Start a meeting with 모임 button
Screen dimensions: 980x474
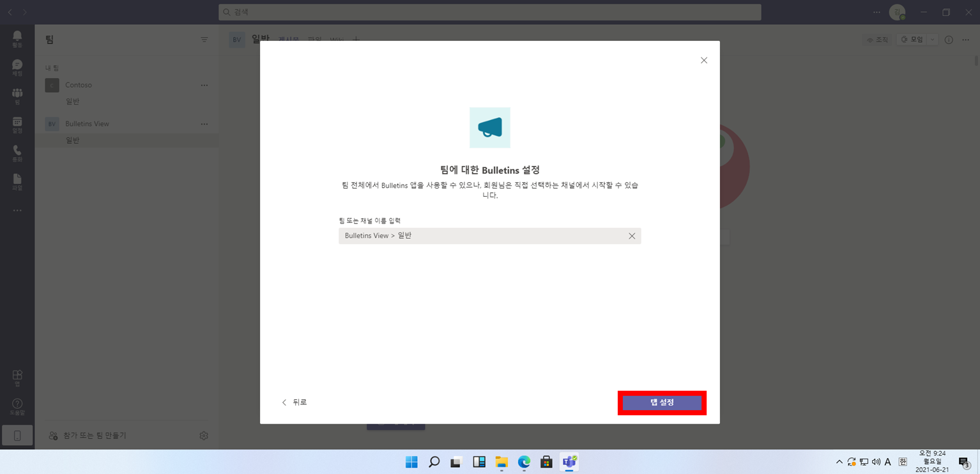click(912, 40)
